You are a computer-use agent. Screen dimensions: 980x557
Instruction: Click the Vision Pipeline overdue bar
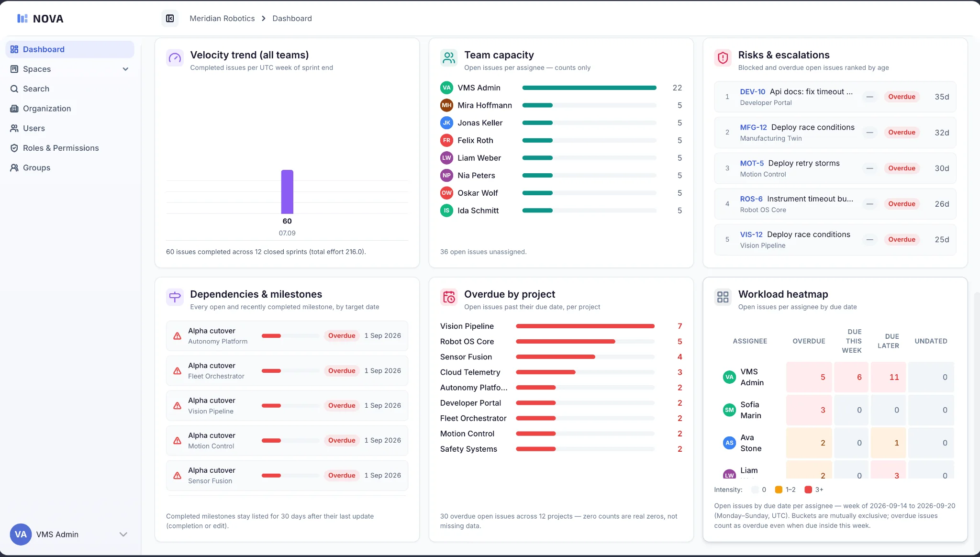(585, 326)
